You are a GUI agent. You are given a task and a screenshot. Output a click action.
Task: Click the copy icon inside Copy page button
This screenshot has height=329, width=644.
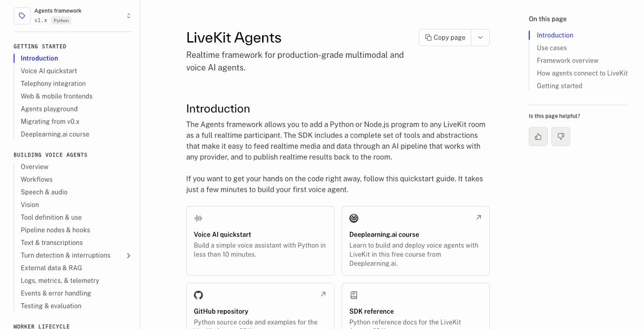click(x=428, y=37)
